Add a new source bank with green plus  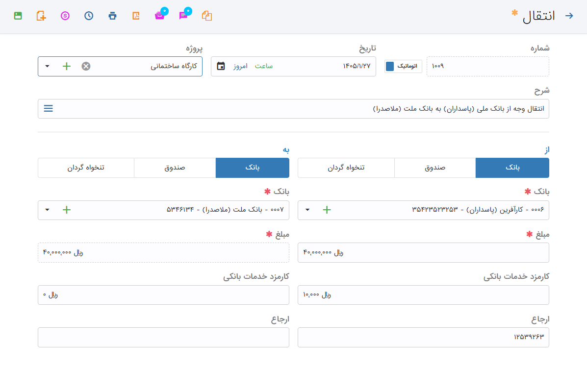[327, 210]
